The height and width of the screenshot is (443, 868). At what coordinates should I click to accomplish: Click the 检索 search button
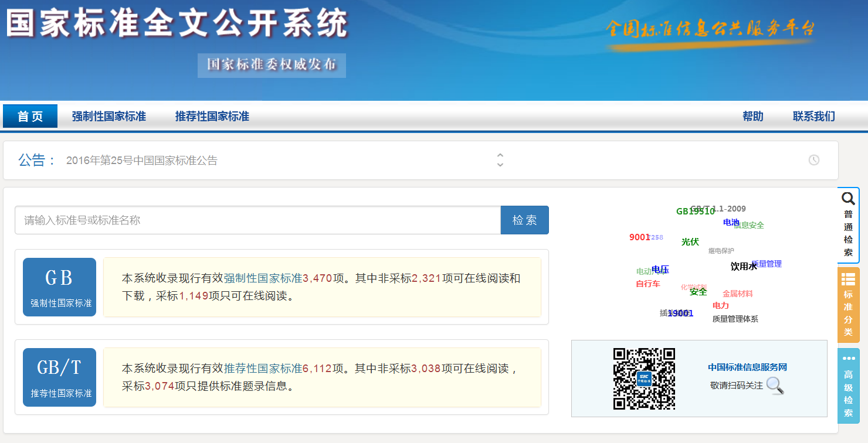(524, 220)
